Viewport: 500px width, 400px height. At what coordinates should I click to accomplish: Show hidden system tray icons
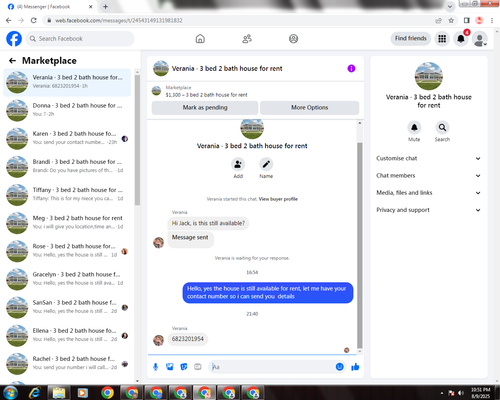click(442, 393)
